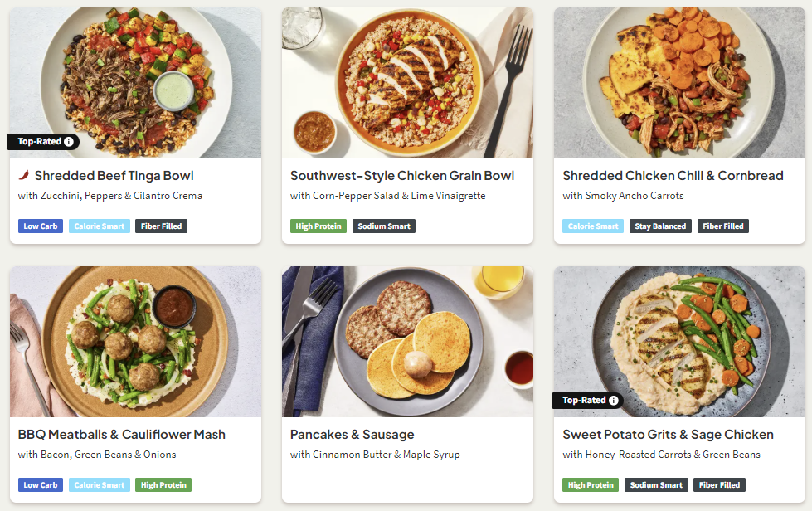Open Southwest-Style Chicken Grain Bowl photo

click(407, 83)
